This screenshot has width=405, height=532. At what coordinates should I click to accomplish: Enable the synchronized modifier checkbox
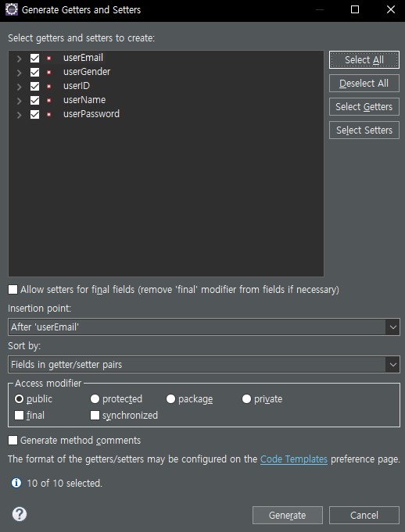pos(95,416)
